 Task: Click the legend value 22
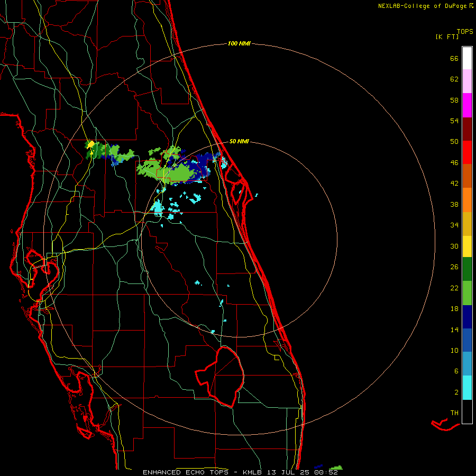[454, 288]
